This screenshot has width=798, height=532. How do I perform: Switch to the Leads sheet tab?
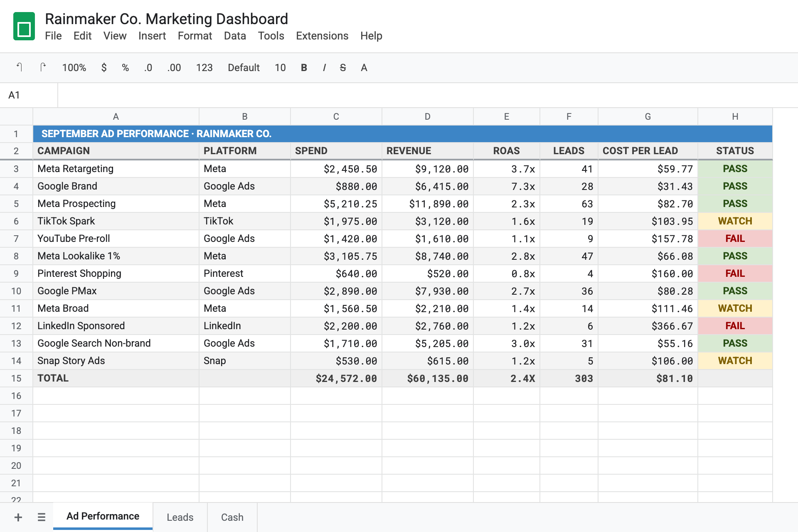pos(180,517)
